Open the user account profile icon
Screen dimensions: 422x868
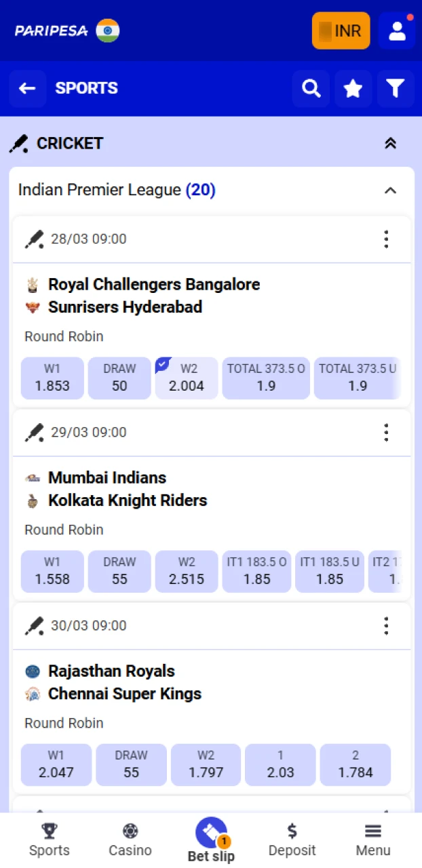coord(398,31)
